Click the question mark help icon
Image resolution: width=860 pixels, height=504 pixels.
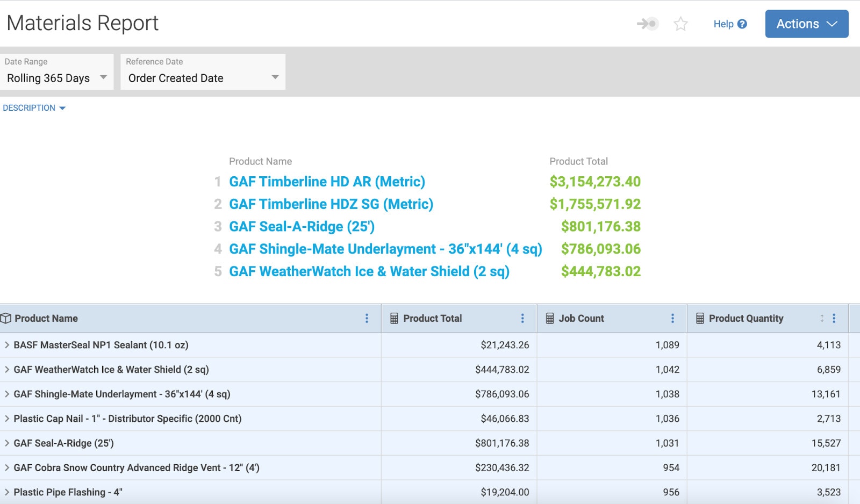(x=743, y=24)
